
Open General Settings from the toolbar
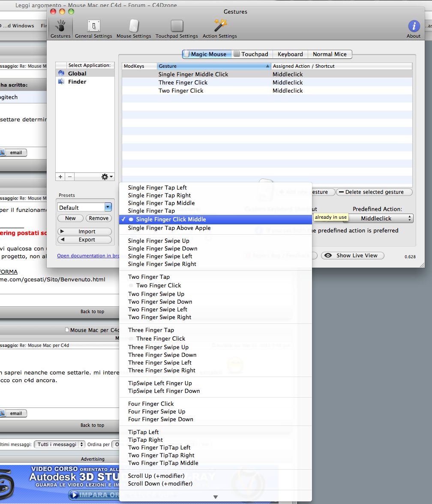(93, 29)
